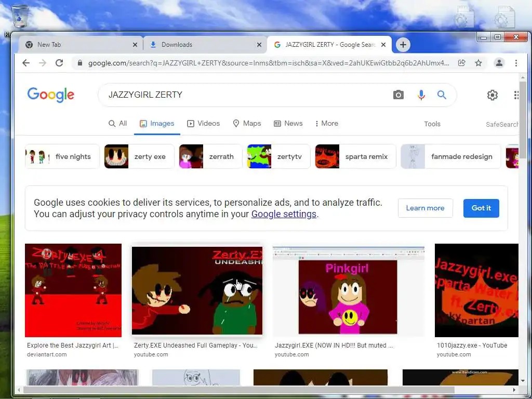532x399 pixels.
Task: Click the scroll up arrow of vertical scrollbar
Action: click(x=523, y=77)
